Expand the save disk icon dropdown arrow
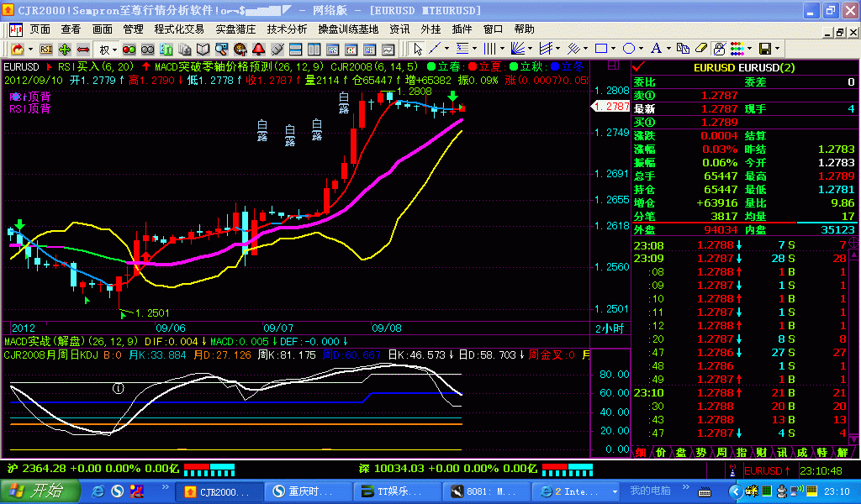 click(x=778, y=49)
